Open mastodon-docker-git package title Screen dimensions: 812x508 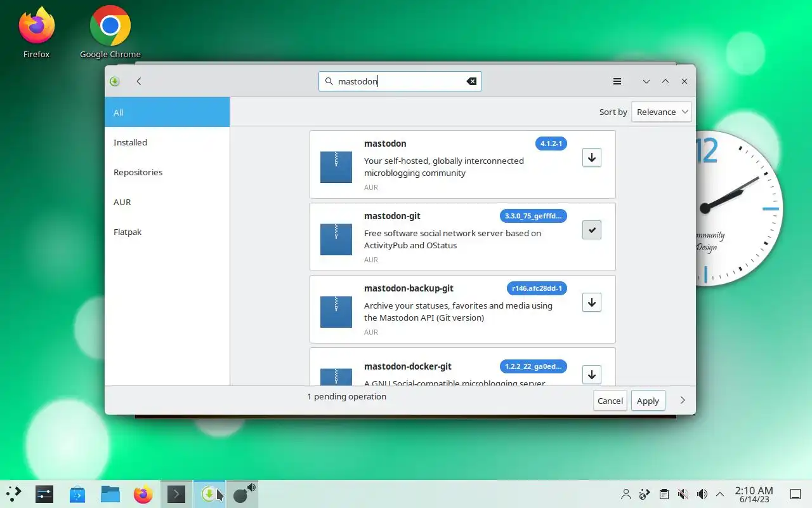click(x=408, y=366)
